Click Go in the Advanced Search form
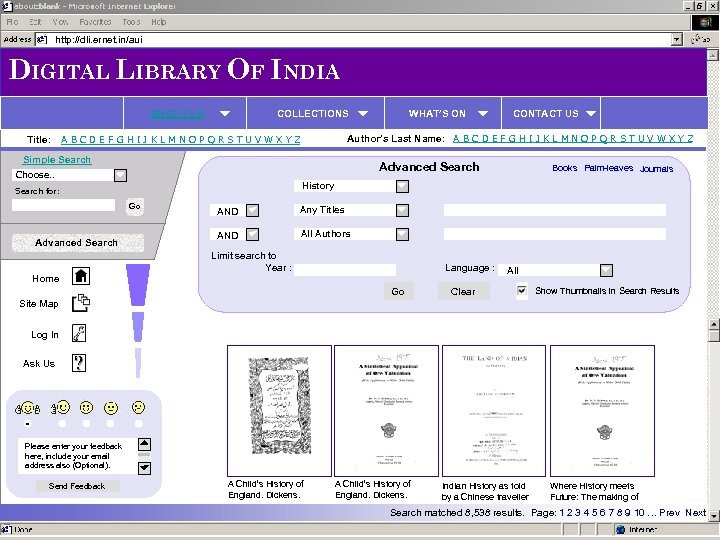Screen dimensions: 720x540 [x=398, y=291]
